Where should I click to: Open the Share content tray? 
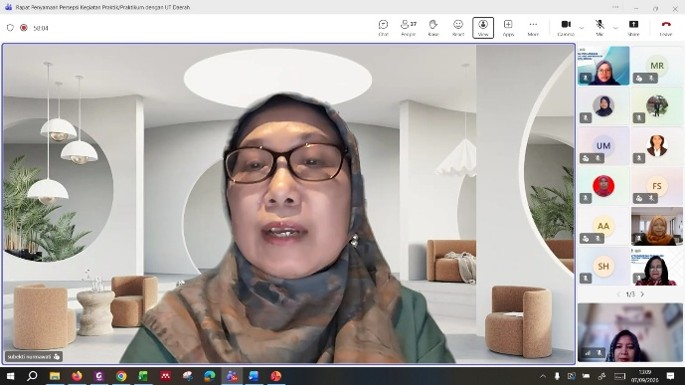[633, 28]
